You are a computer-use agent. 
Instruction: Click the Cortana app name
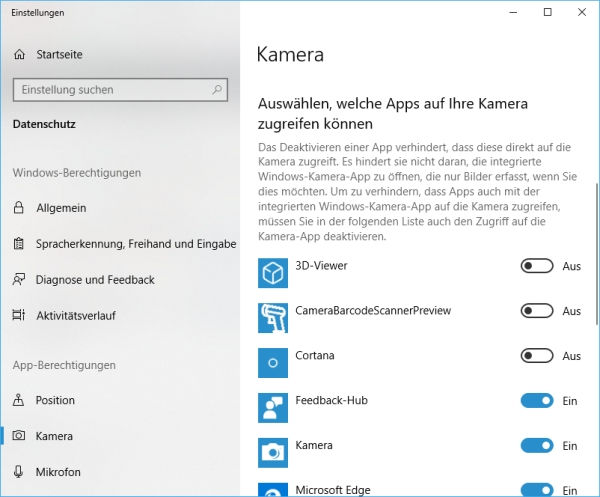[x=315, y=355]
